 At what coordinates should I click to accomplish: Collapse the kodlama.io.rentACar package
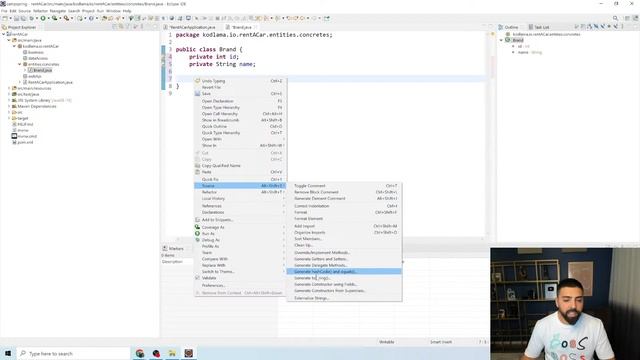[14, 46]
